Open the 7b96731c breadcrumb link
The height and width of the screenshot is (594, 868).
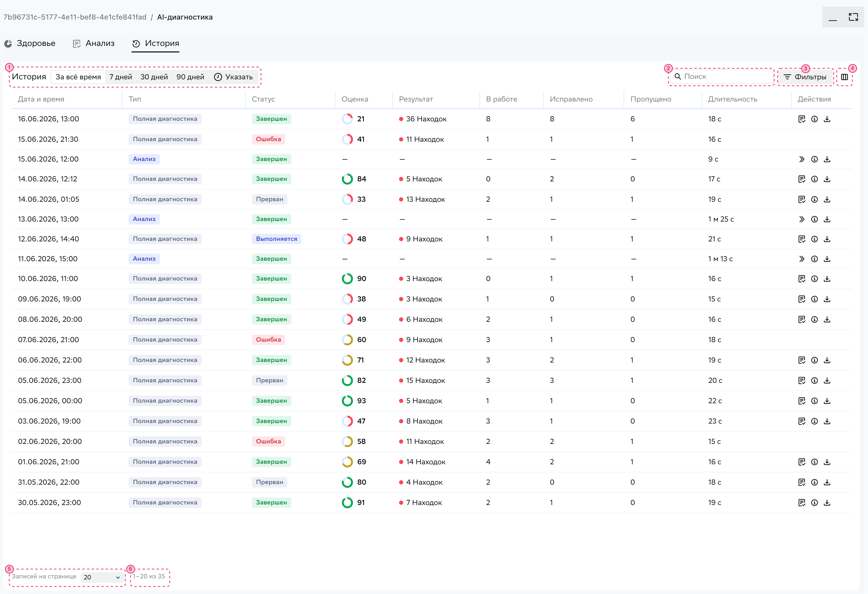click(x=75, y=17)
